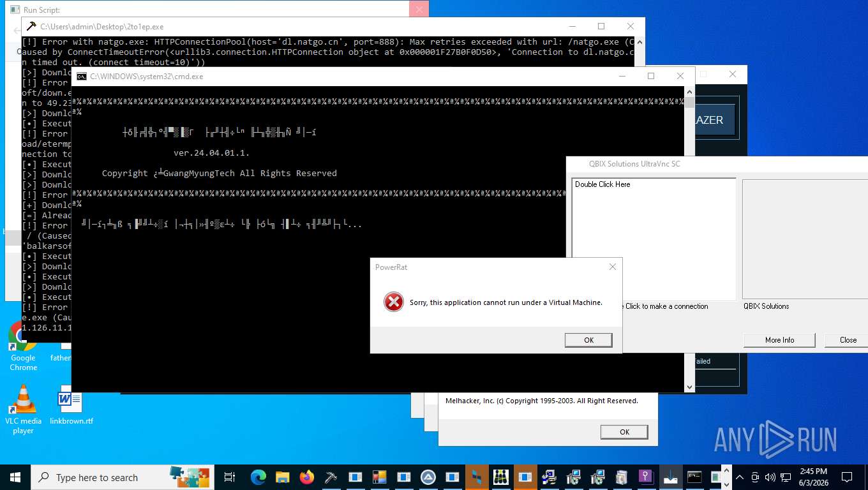Open the volume control in system tray
Viewport: 868px width, 490px height.
769,477
